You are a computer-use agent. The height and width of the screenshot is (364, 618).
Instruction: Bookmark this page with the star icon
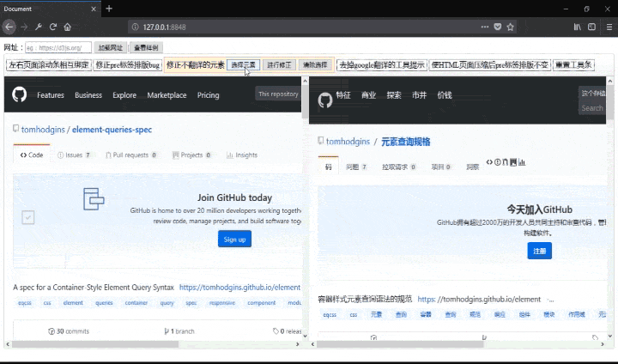(x=511, y=27)
